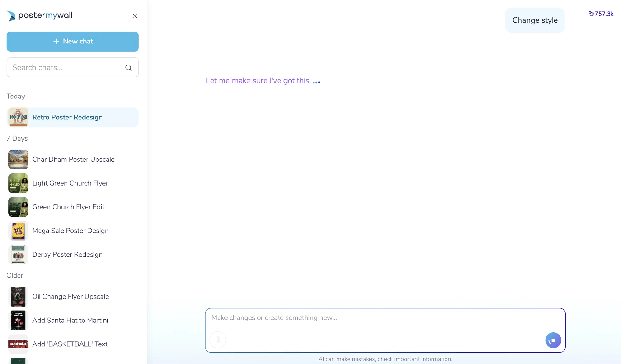Open Char Dham Poster Upscale chat
This screenshot has height=364, width=621.
[x=73, y=160]
